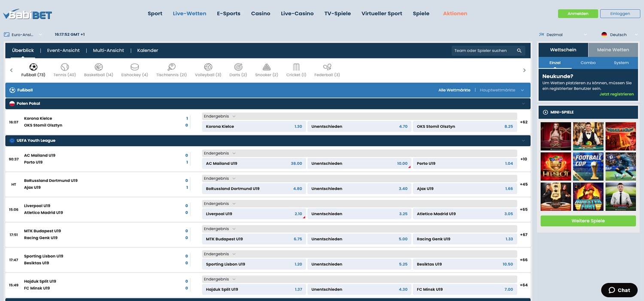Switch to the Event-Ansicht tab
This screenshot has height=301, width=644.
click(x=64, y=50)
